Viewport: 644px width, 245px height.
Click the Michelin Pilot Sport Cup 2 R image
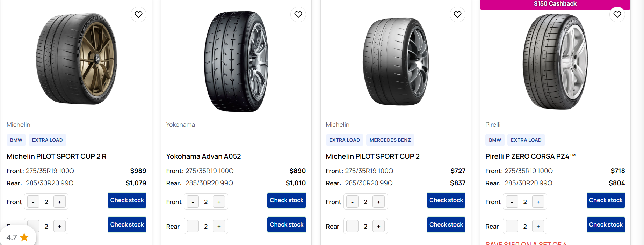[x=77, y=59]
